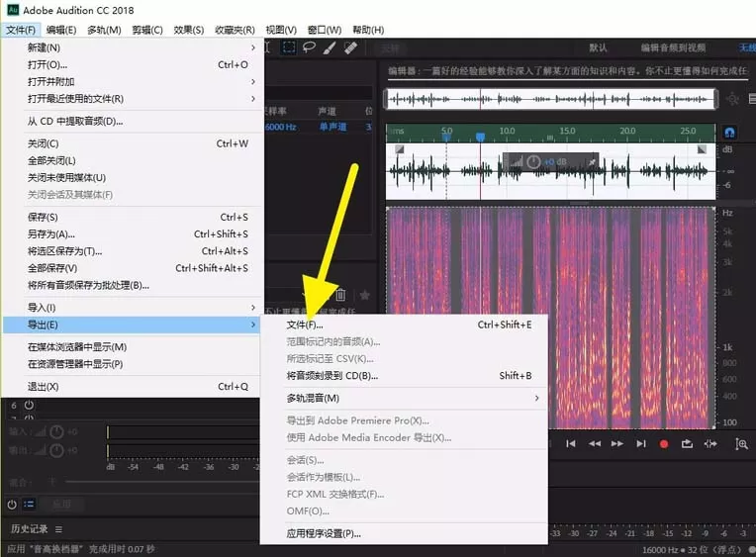756x557 pixels.
Task: Expand the 新建(N) submenu arrow
Action: pyautogui.click(x=253, y=47)
